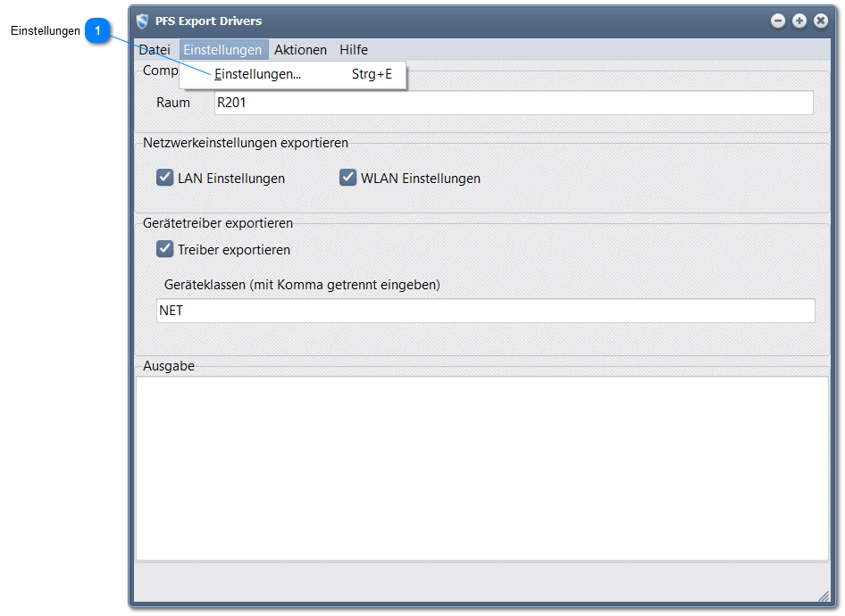Click the PFS shield app icon
The width and height of the screenshot is (845, 616).
coord(142,21)
